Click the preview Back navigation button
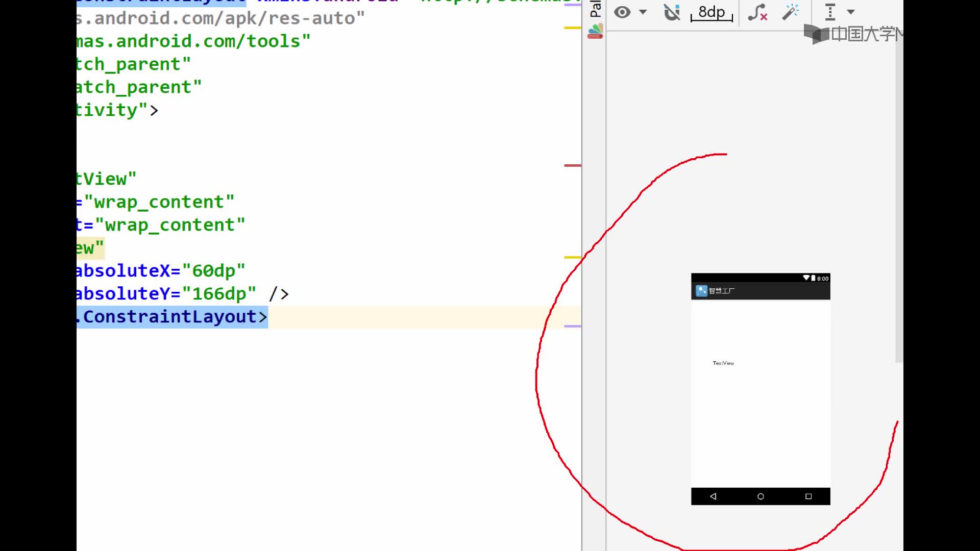The width and height of the screenshot is (980, 551). click(x=713, y=496)
